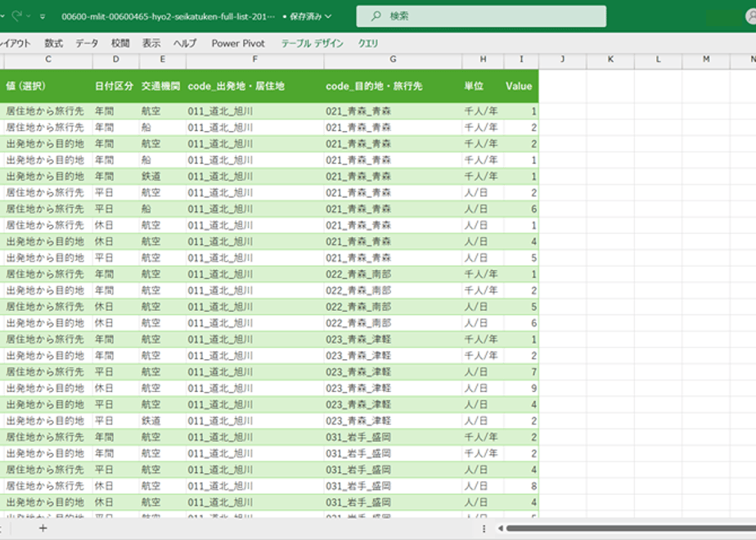
Task: Click the magnifier icon in search box
Action: pyautogui.click(x=376, y=16)
